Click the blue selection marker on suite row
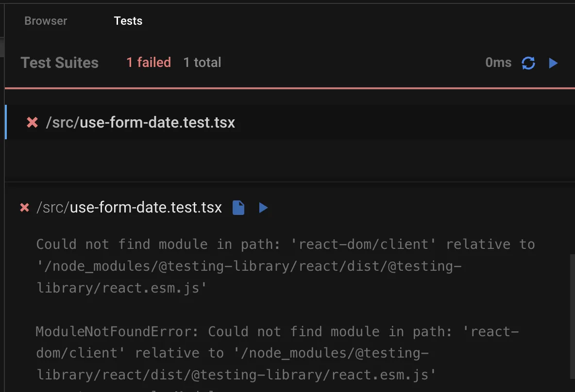Viewport: 575px width, 392px height. 5,122
